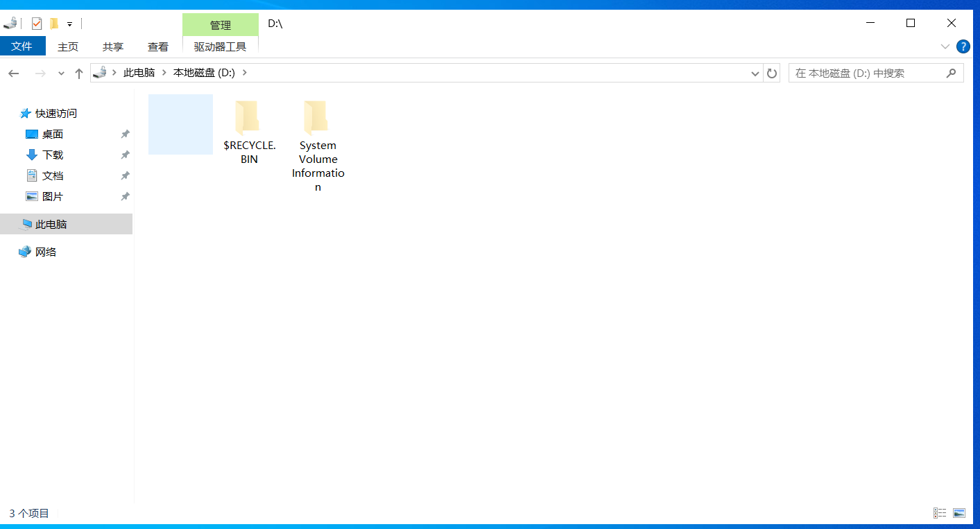Image resolution: width=980 pixels, height=529 pixels.
Task: Open the 驱动器工具 tab
Action: pyautogui.click(x=220, y=46)
